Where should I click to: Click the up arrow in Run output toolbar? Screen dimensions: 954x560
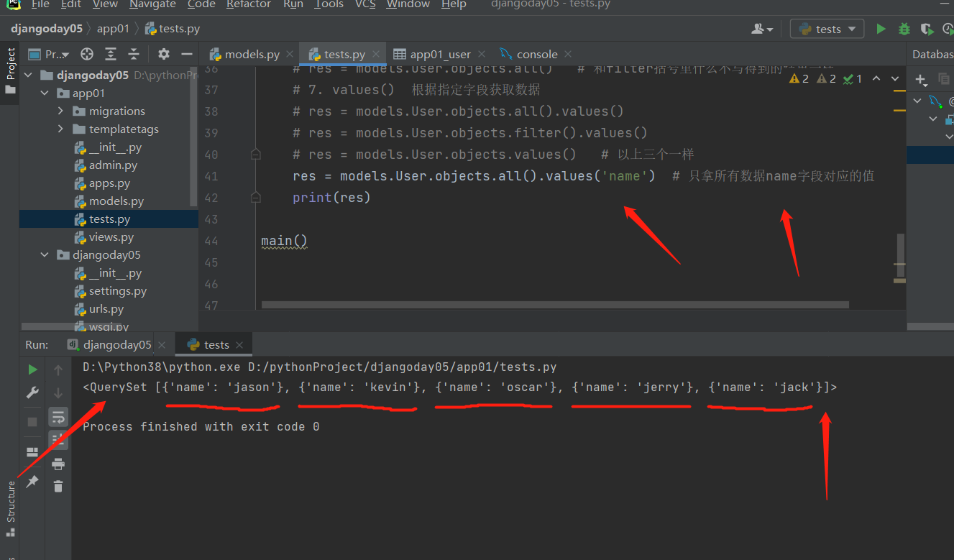point(58,369)
